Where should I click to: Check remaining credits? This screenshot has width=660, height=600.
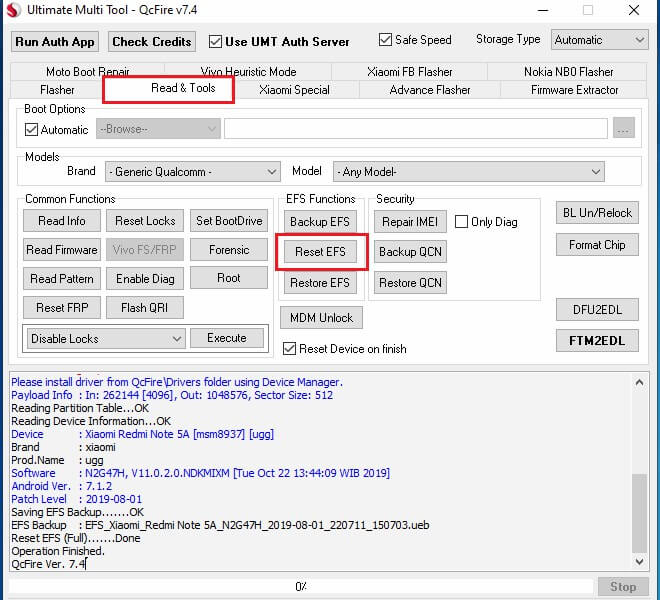pyautogui.click(x=152, y=42)
